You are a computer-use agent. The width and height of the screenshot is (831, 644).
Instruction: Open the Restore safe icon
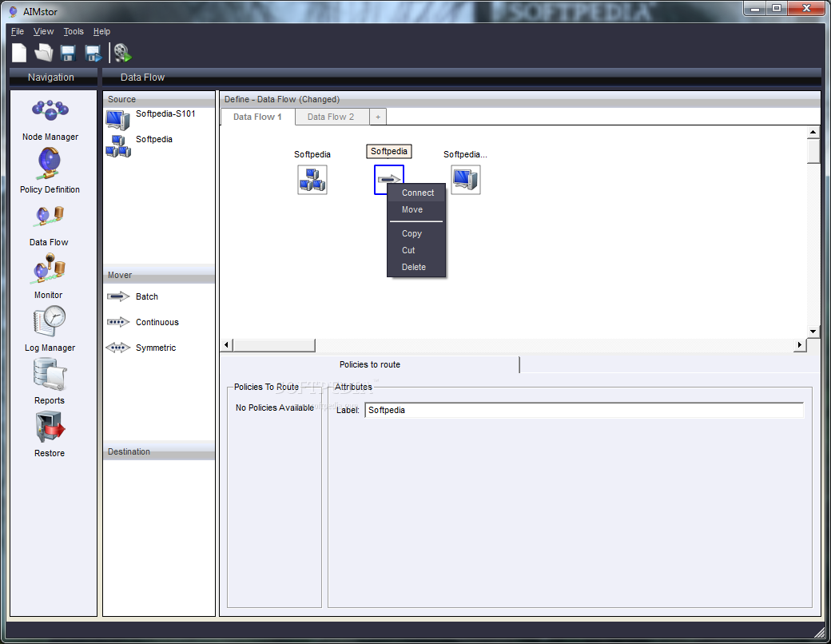tap(50, 427)
